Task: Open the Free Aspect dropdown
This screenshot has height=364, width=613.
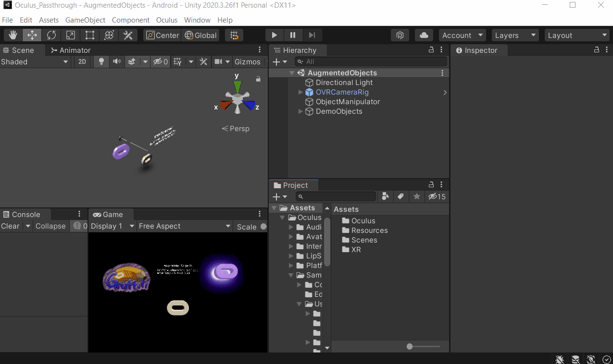Action: [x=185, y=226]
